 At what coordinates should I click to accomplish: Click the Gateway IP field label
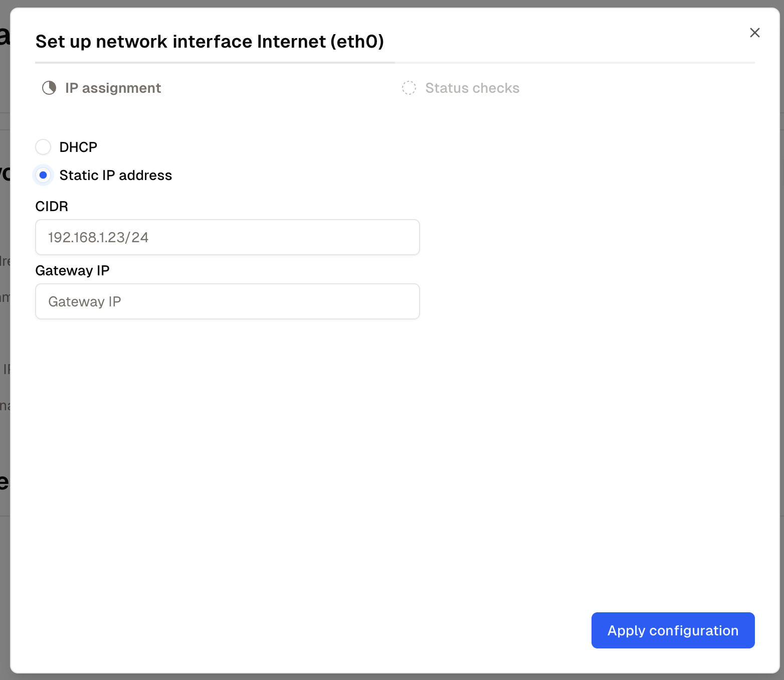(72, 270)
